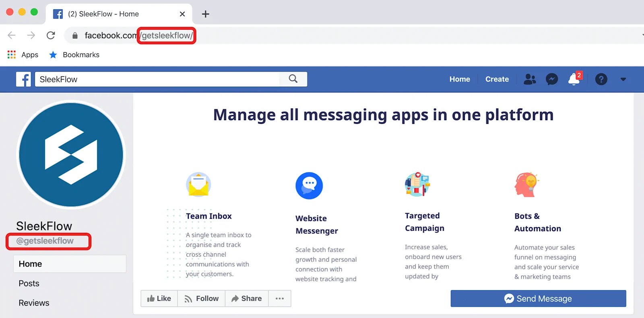Click the cover headline about messaging apps
Image resolution: width=644 pixels, height=318 pixels.
(x=383, y=115)
